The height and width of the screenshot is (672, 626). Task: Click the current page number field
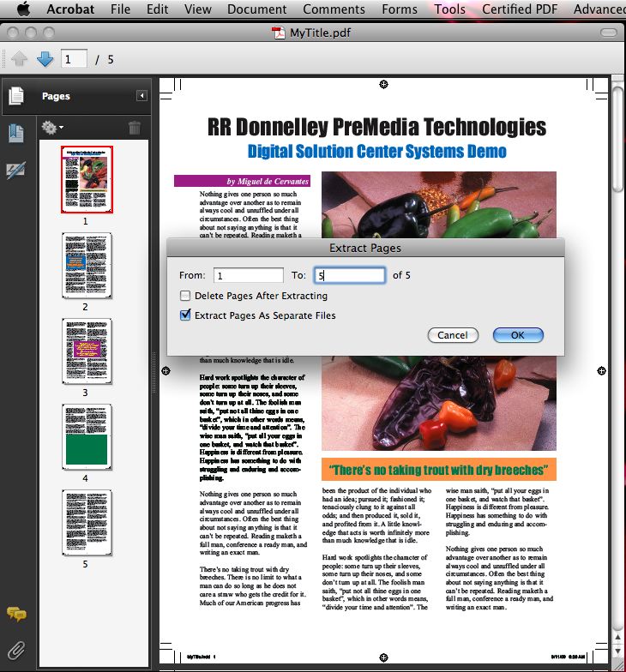[74, 59]
